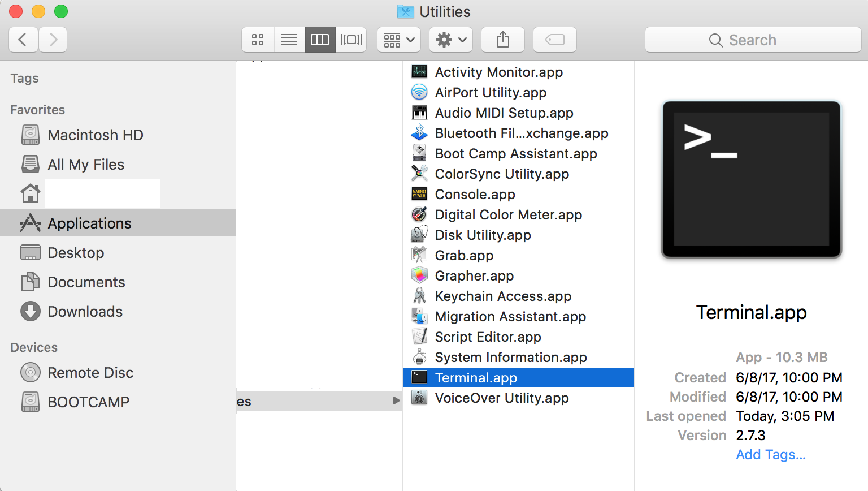Image resolution: width=868 pixels, height=491 pixels.
Task: Open the home folder in sidebar
Action: [x=118, y=194]
